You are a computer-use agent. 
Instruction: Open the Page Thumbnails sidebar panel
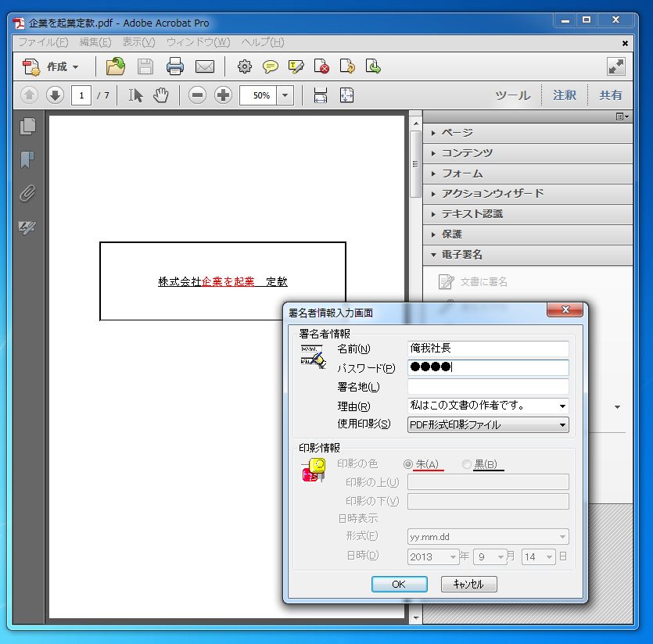tap(27, 127)
